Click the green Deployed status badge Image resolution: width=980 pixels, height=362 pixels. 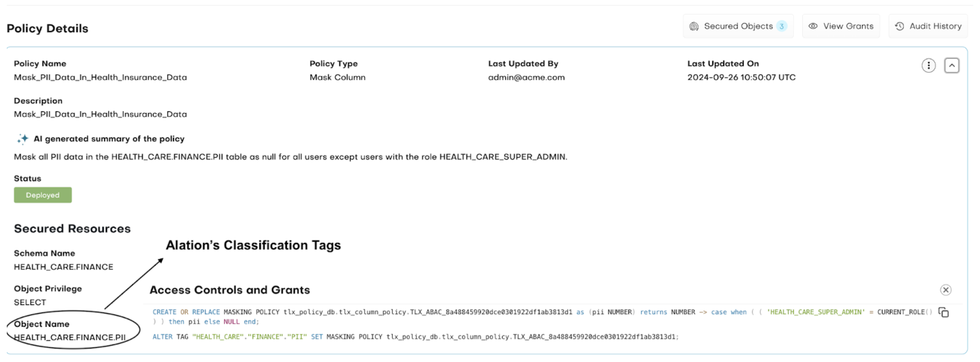click(43, 195)
